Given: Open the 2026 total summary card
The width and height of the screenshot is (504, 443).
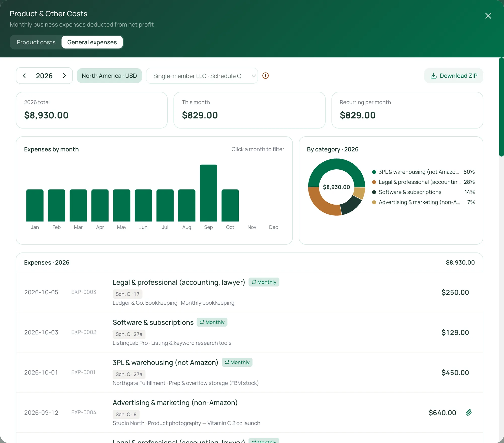Looking at the screenshot, I should click(x=91, y=110).
